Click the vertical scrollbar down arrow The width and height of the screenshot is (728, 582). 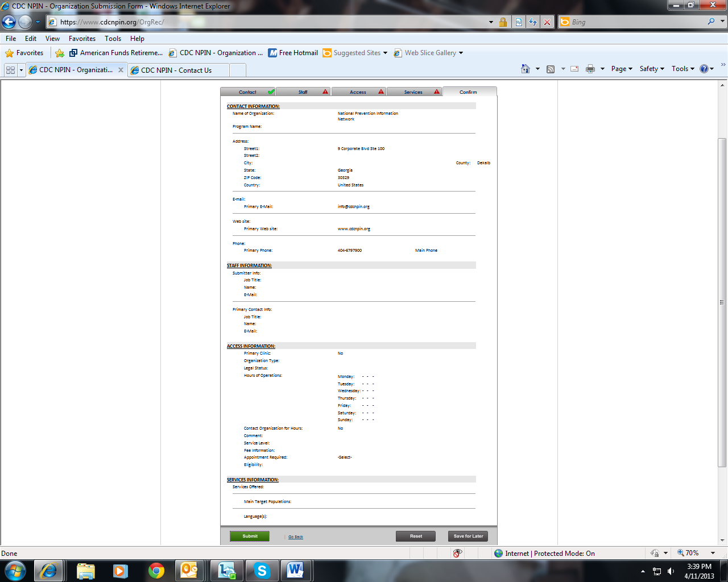click(x=722, y=540)
